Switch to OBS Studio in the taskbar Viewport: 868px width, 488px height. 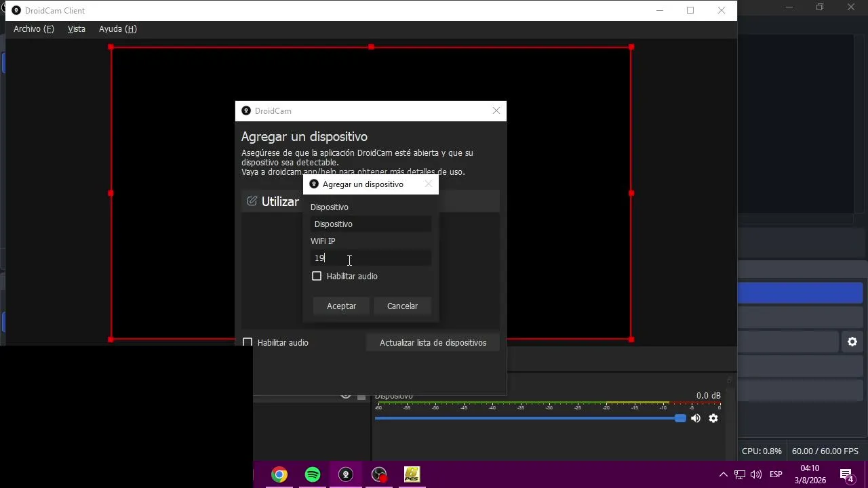point(379,474)
